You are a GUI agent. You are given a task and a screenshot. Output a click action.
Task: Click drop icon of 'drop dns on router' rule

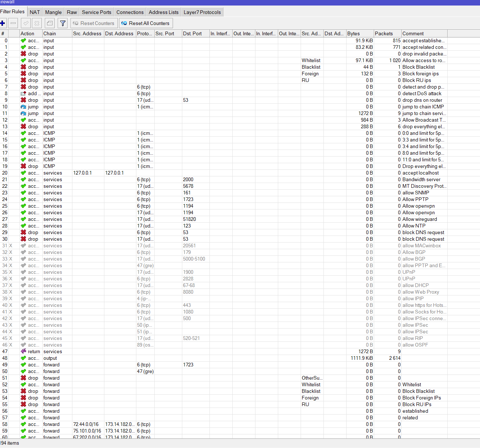pos(24,100)
